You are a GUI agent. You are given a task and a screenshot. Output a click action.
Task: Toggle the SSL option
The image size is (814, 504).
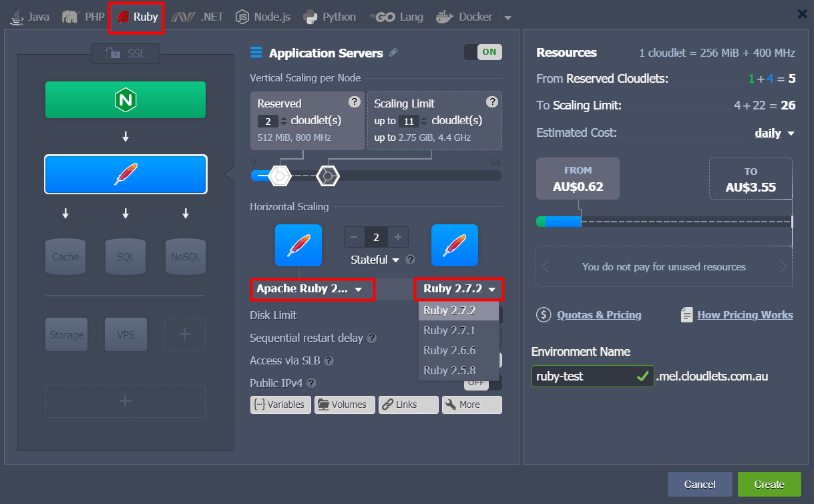pos(126,53)
